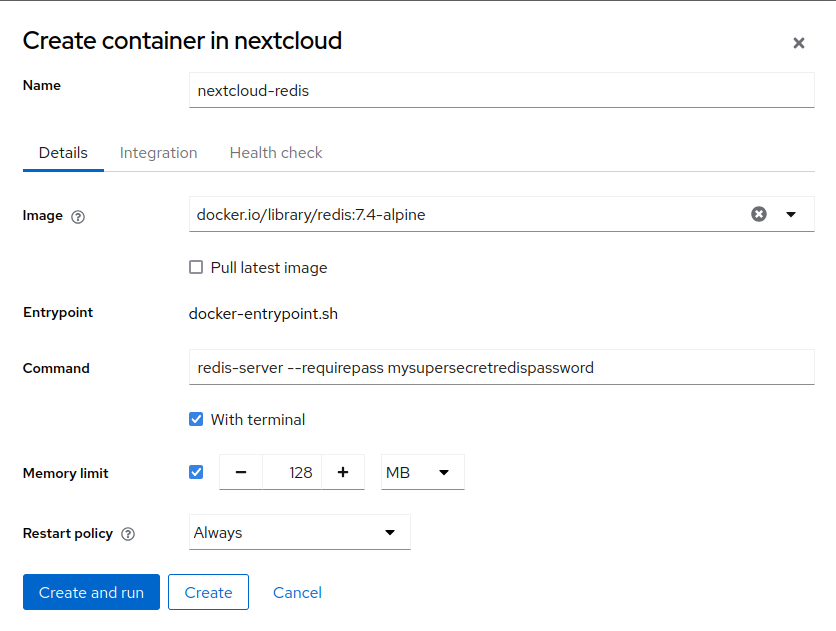Screen dimensions: 836x631
Task: Click the Command input field
Action: pyautogui.click(x=501, y=367)
